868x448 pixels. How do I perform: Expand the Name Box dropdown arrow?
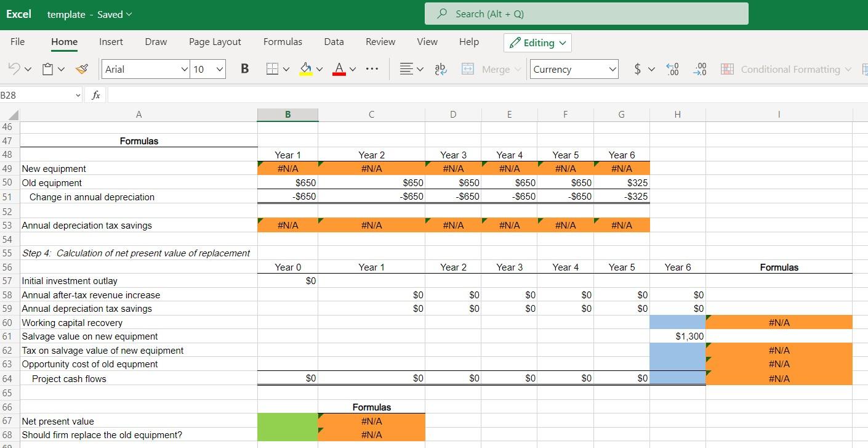(78, 95)
